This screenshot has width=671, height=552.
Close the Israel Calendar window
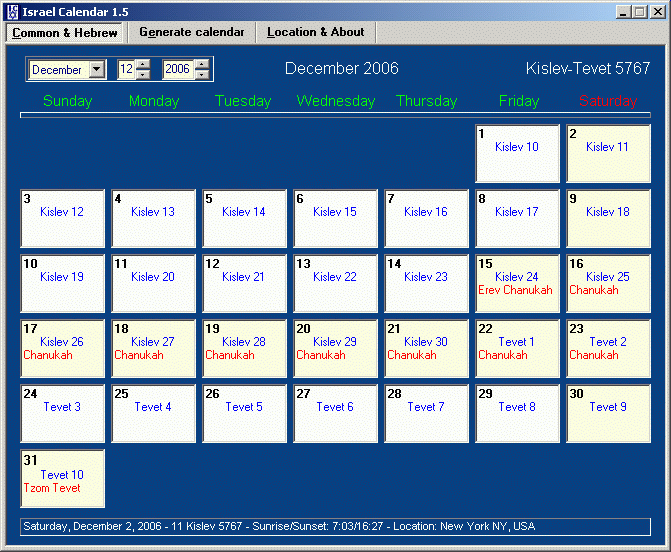click(x=658, y=12)
